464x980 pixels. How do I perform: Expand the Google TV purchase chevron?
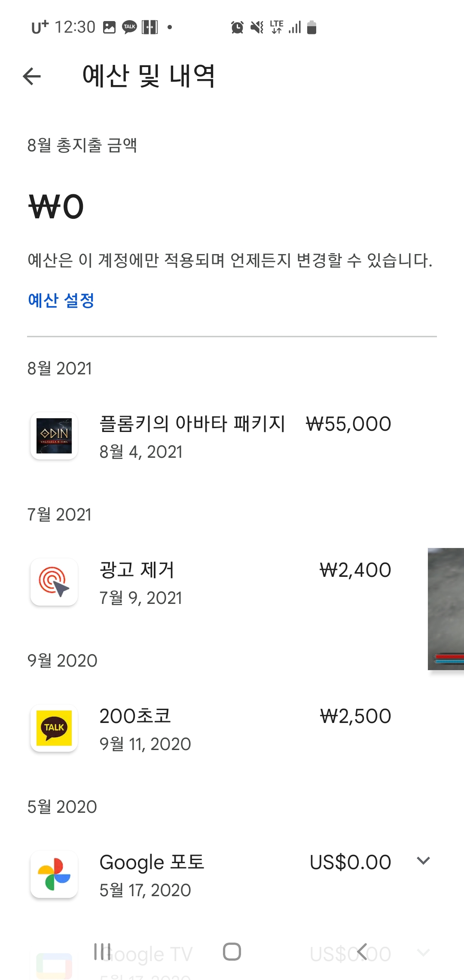click(423, 953)
